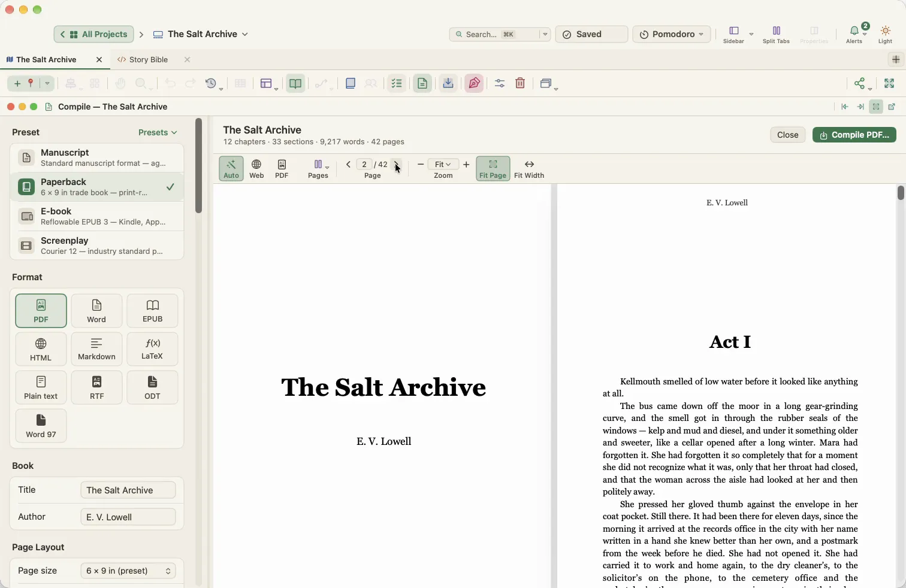
Task: Switch preview to Web mode
Action: [x=256, y=169]
